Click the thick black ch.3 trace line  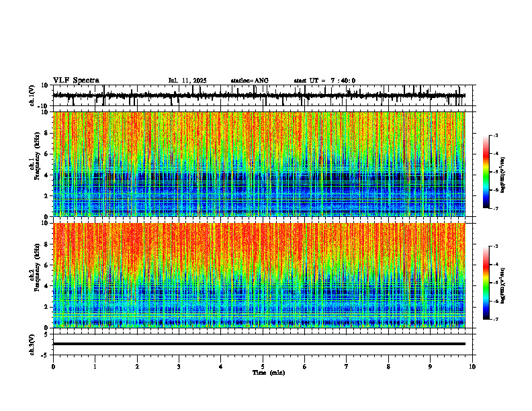[x=259, y=344]
